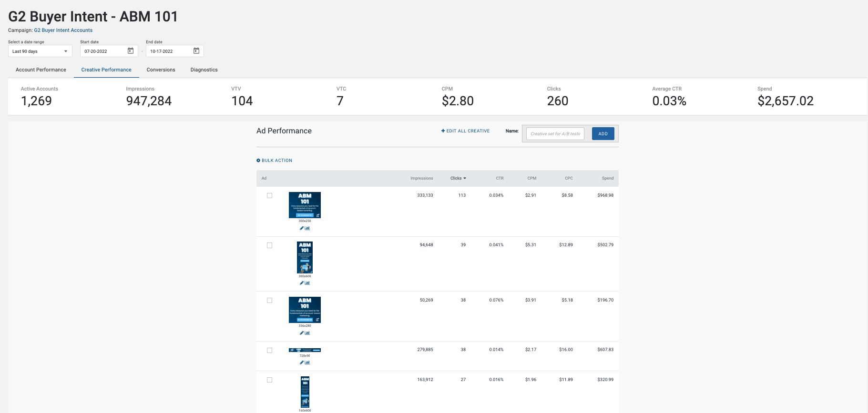Click the VTV value 104
Viewport: 868px width, 413px height.
point(242,101)
